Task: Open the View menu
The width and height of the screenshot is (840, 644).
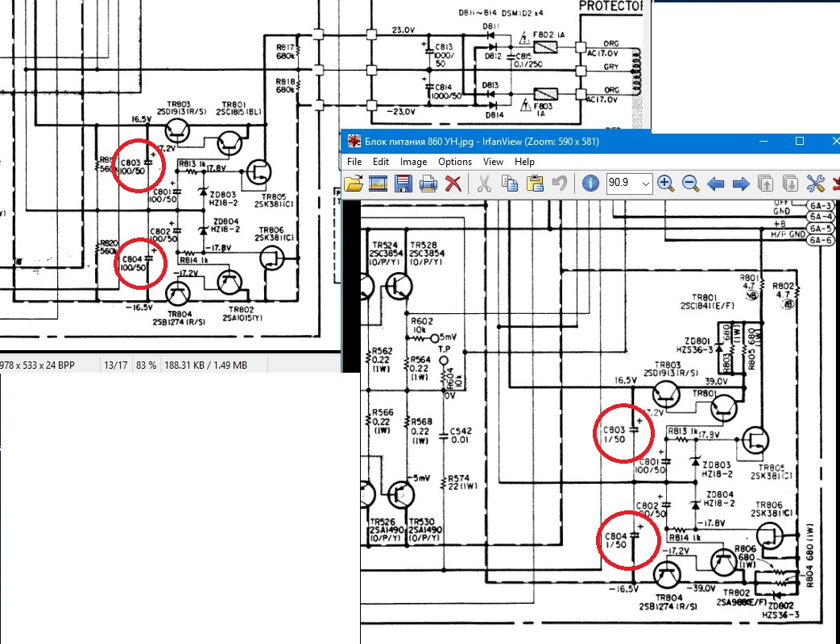Action: point(493,162)
